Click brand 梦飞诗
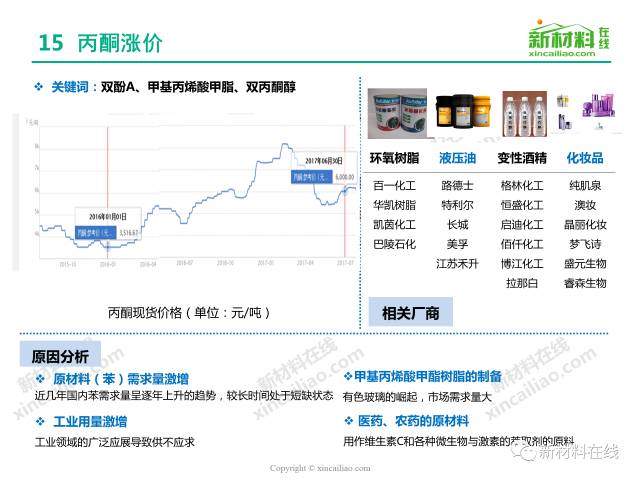This screenshot has height=480, width=640. pos(585,244)
